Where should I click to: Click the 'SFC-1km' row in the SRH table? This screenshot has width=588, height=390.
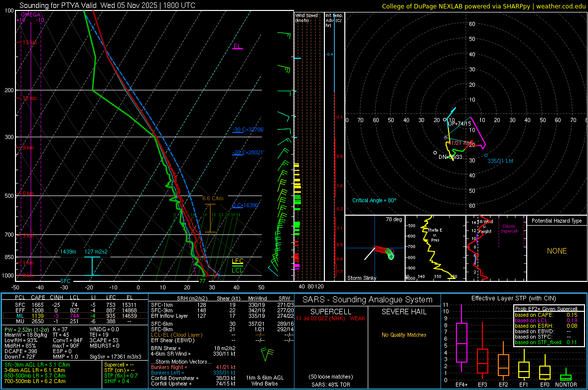click(x=222, y=305)
